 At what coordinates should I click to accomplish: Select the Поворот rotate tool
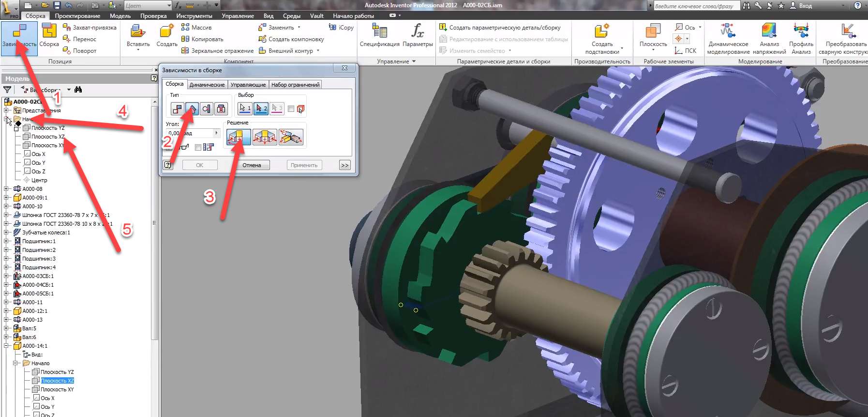pyautogui.click(x=79, y=51)
